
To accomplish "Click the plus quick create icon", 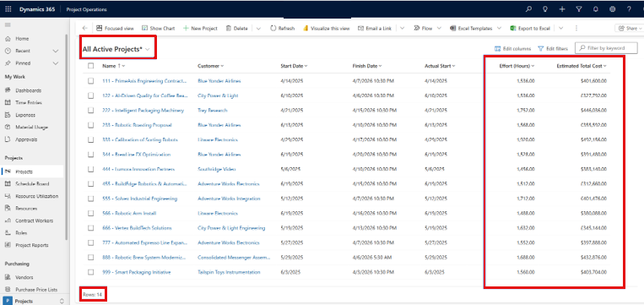I will 562,9.
